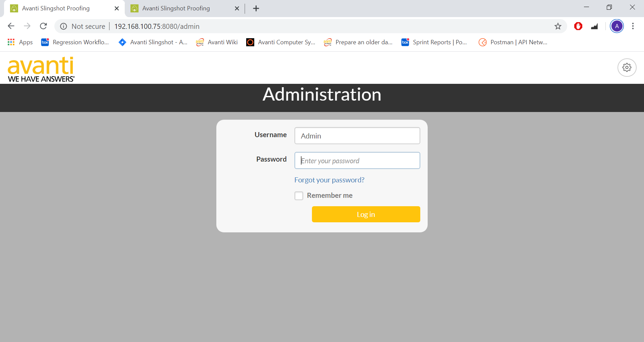Close the second browser tab
The width and height of the screenshot is (644, 342).
(237, 8)
